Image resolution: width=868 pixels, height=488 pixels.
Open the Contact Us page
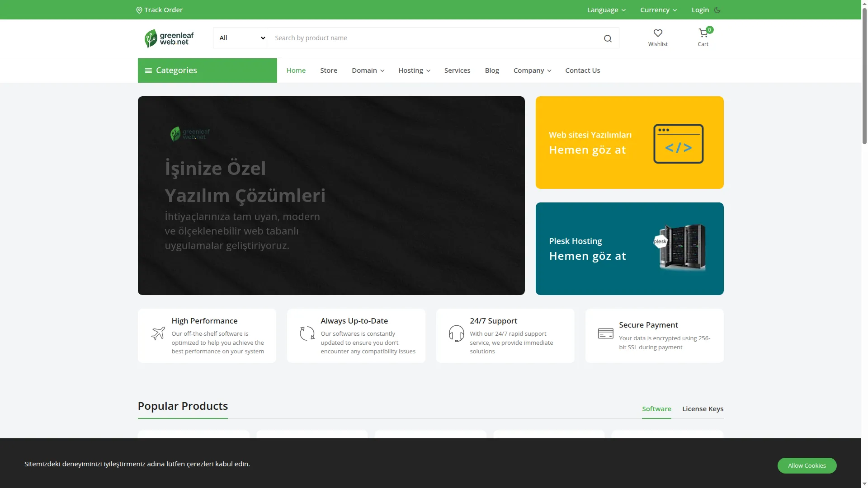point(582,70)
